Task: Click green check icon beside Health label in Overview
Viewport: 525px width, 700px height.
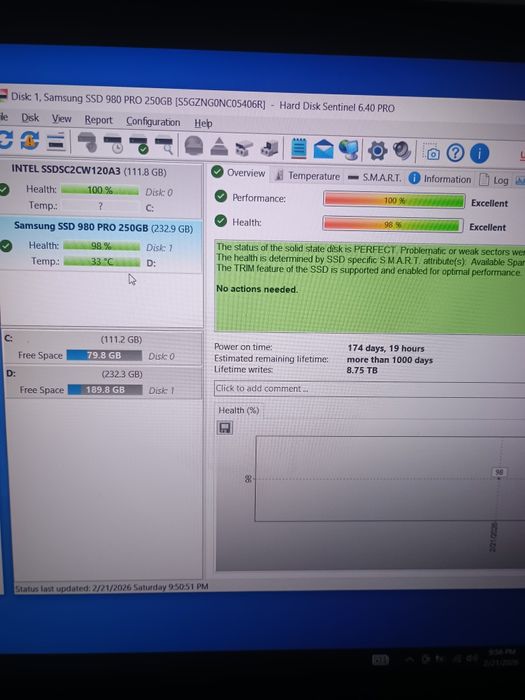Action: tap(221, 220)
